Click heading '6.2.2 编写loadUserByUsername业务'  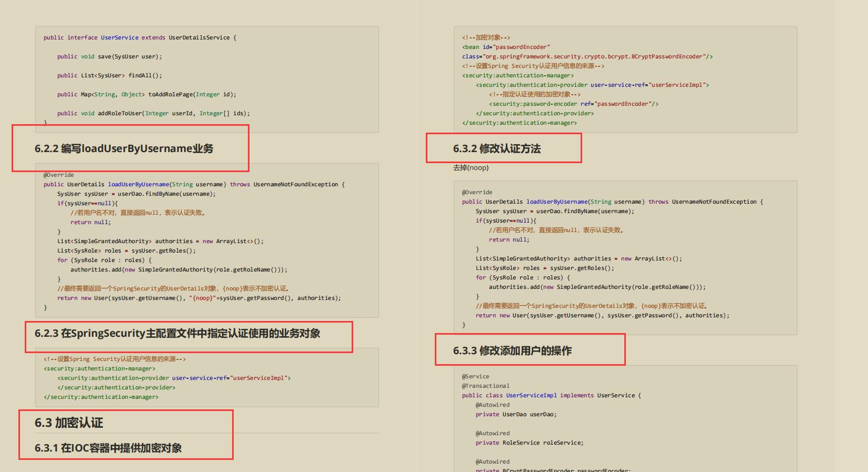pyautogui.click(x=124, y=148)
